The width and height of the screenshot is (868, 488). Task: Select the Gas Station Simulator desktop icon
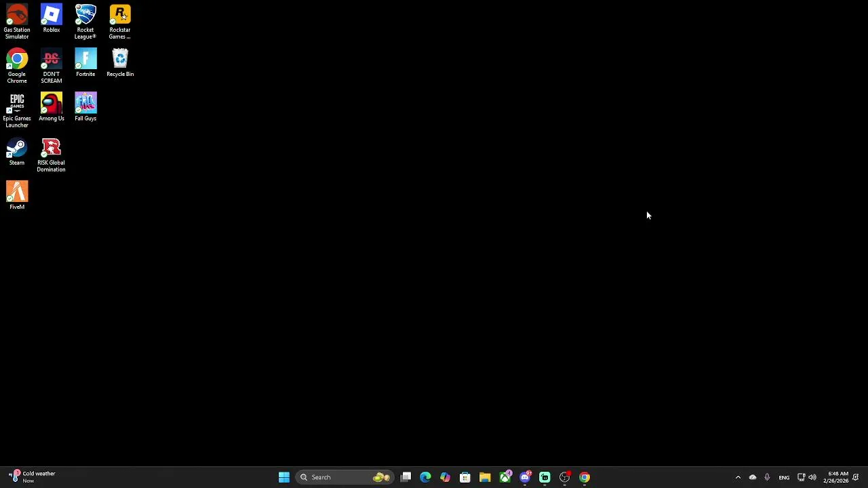tap(17, 22)
